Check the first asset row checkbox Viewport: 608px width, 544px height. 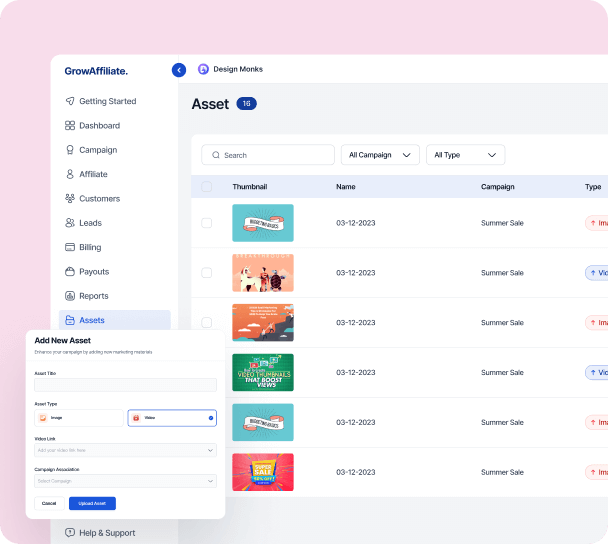point(207,223)
